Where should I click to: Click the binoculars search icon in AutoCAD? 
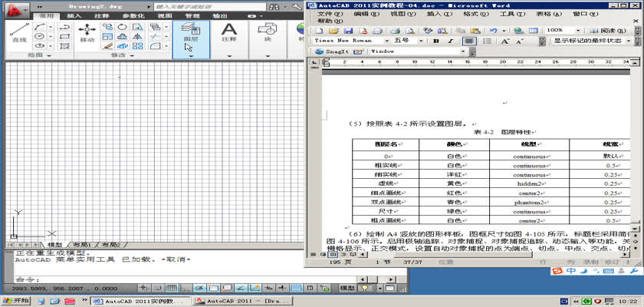coord(274,7)
